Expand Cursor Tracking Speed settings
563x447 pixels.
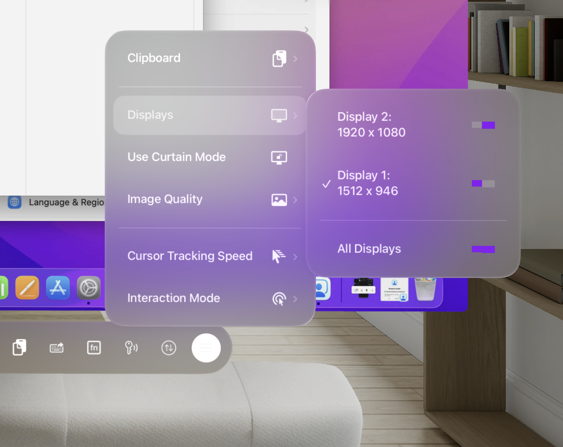coord(210,256)
